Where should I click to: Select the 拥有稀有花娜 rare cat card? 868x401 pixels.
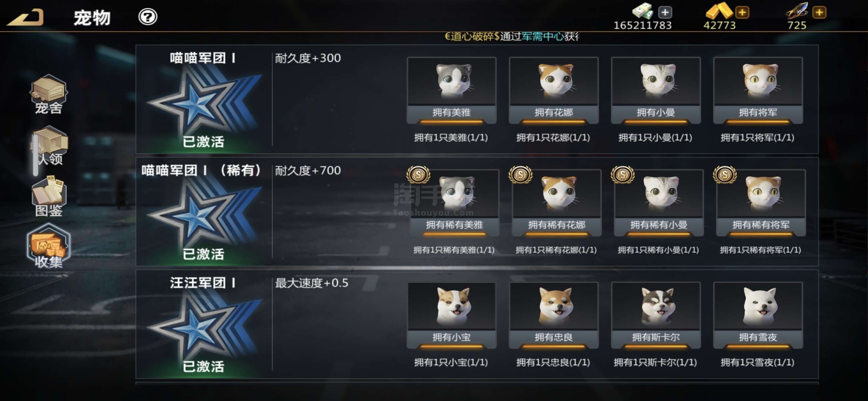(x=556, y=202)
